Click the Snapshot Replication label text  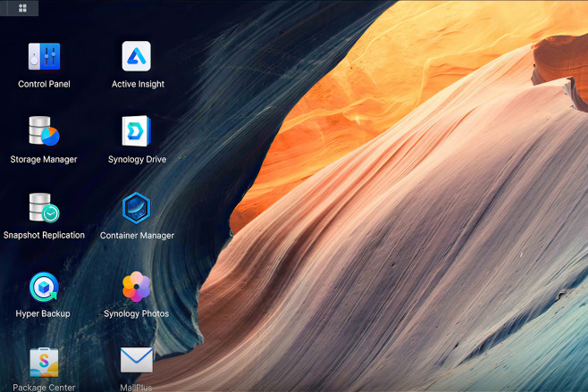(44, 235)
